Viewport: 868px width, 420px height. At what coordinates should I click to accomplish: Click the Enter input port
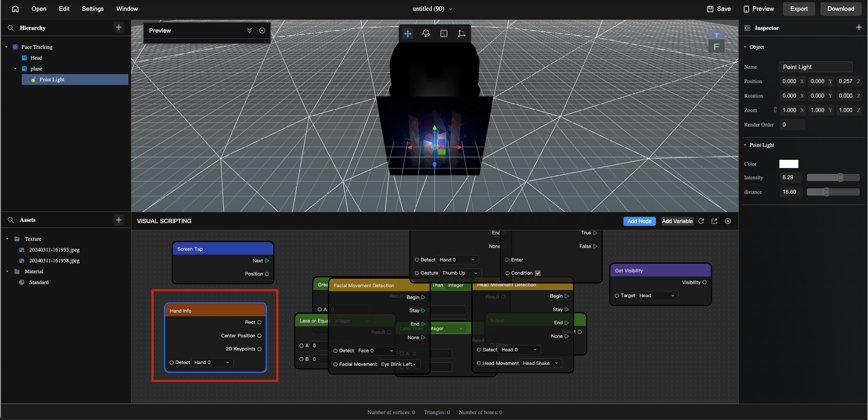coord(507,260)
